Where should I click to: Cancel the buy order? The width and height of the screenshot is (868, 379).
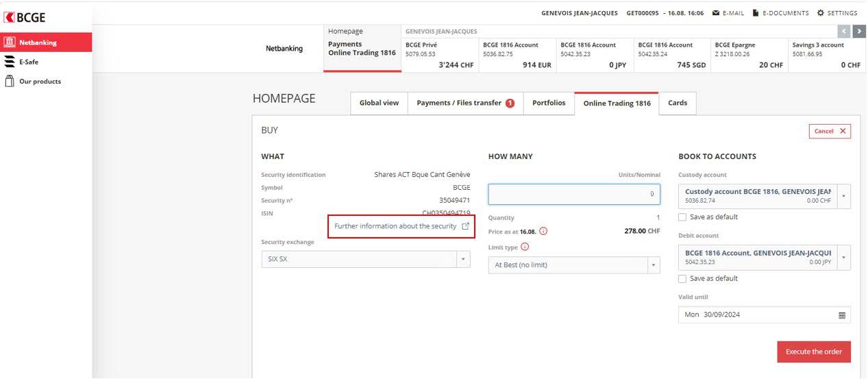click(830, 131)
